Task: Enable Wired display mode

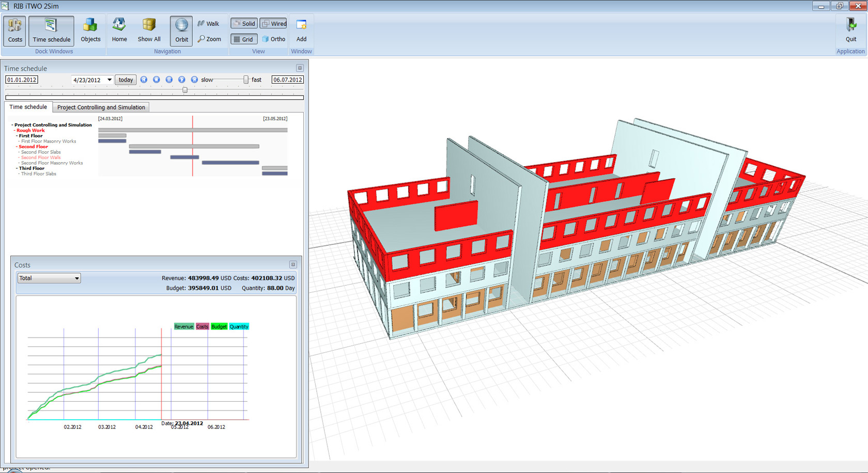Action: [273, 23]
